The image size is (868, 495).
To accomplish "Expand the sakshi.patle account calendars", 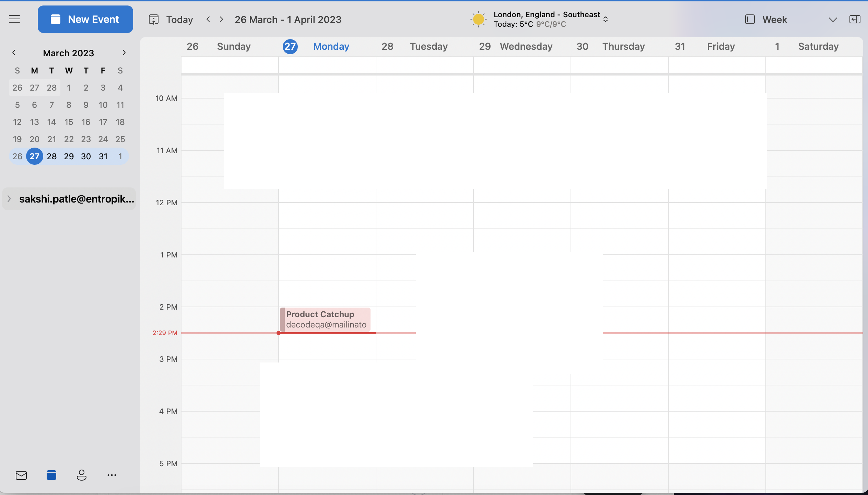I will [9, 199].
